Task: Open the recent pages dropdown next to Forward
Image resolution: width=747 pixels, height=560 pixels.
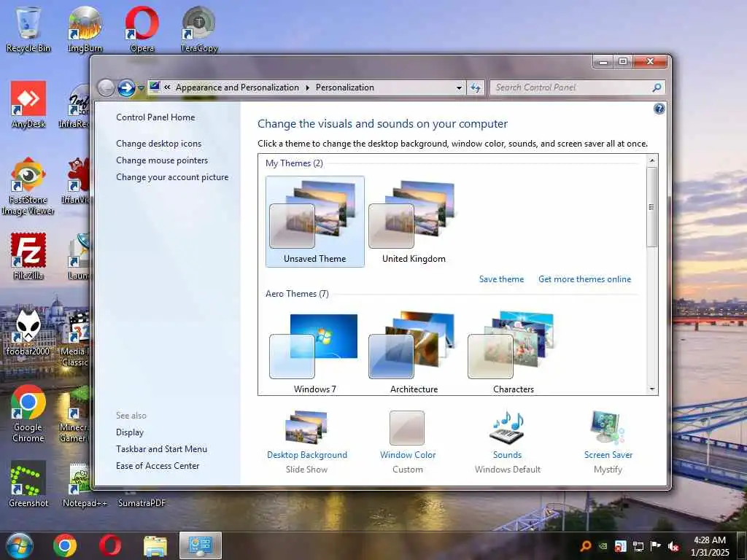Action: coord(141,88)
